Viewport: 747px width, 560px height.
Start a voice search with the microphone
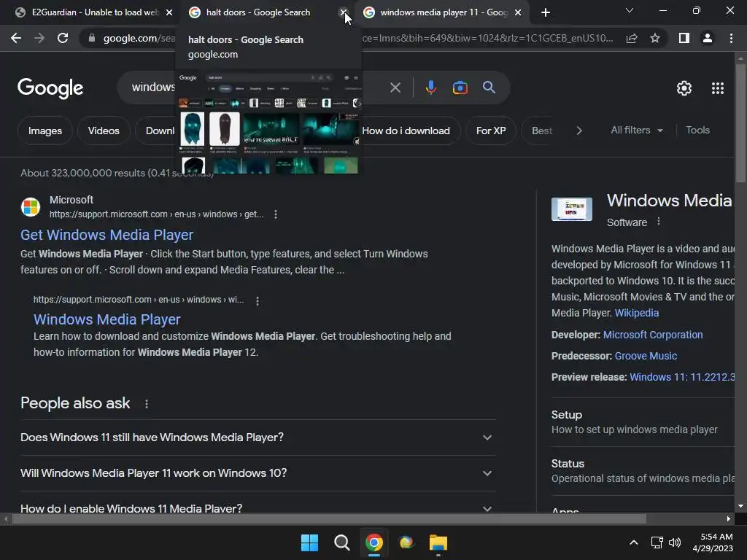430,87
